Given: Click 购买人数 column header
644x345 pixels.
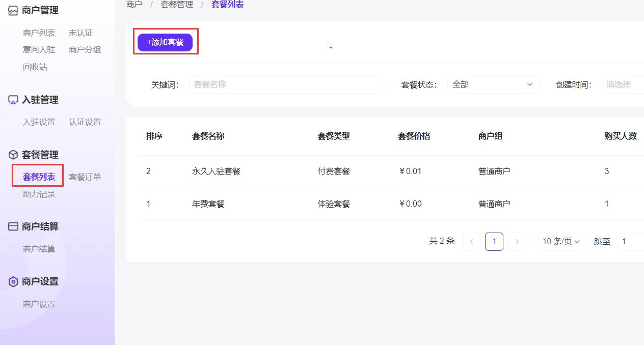Looking at the screenshot, I should point(621,136).
